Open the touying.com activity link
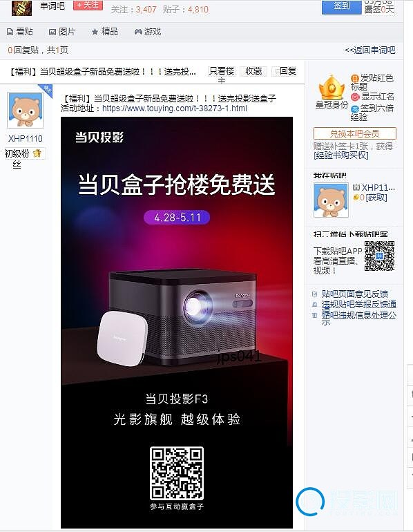The image size is (413, 532). (175, 108)
